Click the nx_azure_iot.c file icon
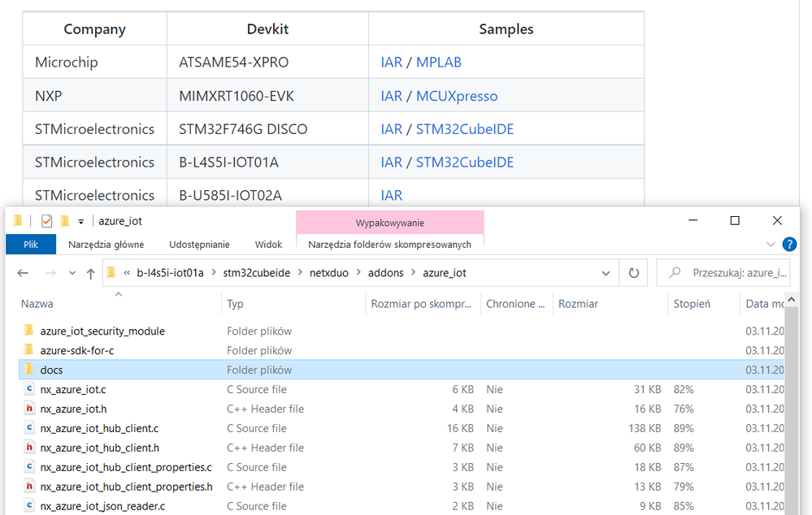The height and width of the screenshot is (515, 812). (x=29, y=389)
